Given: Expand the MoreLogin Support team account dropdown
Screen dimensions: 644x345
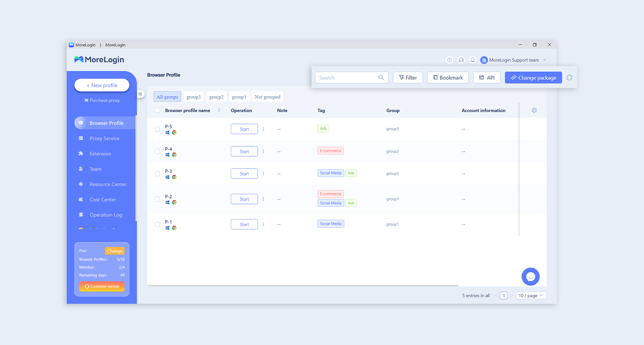Looking at the screenshot, I should [544, 60].
